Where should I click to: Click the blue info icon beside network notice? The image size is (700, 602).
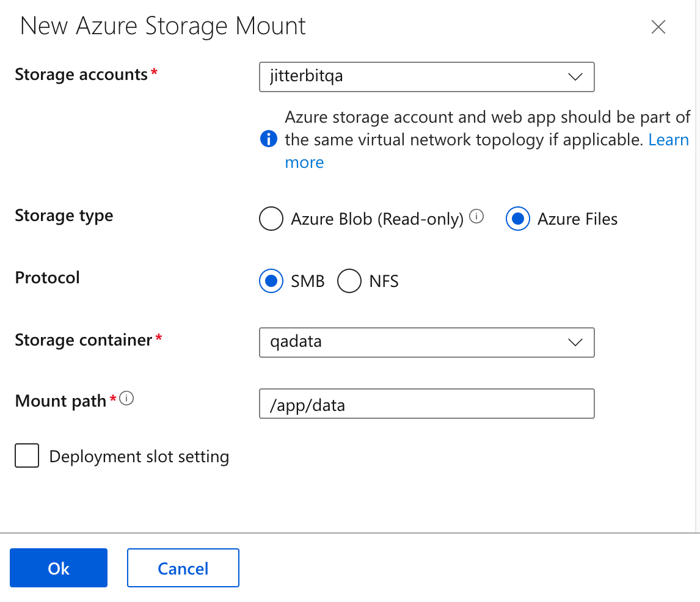pos(269,140)
